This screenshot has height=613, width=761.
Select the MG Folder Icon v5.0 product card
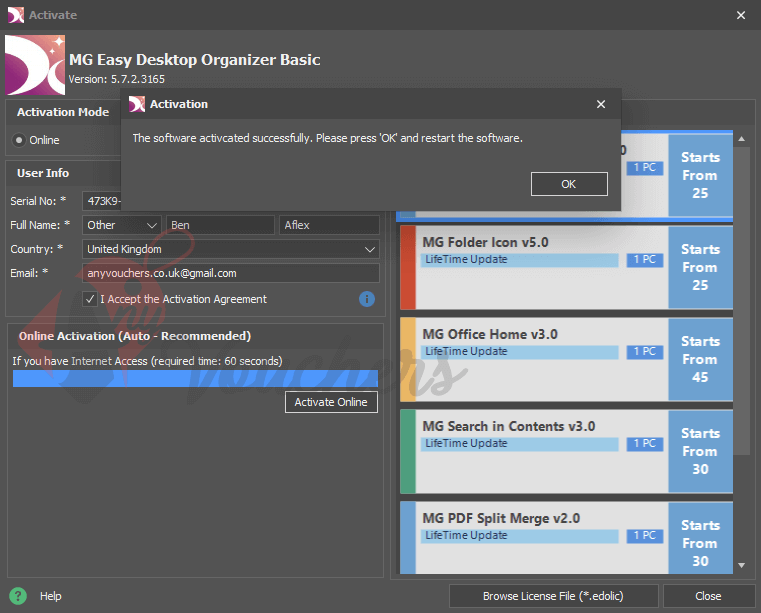[x=566, y=267]
